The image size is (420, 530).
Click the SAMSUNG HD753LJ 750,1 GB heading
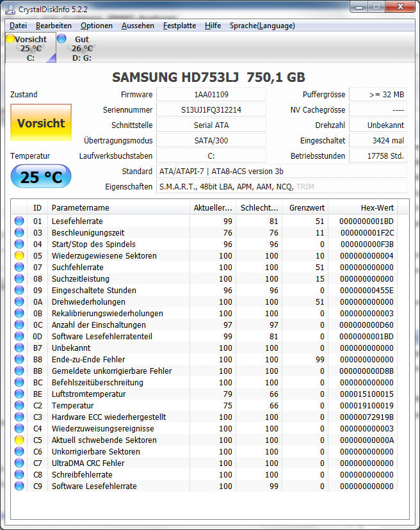click(x=209, y=77)
